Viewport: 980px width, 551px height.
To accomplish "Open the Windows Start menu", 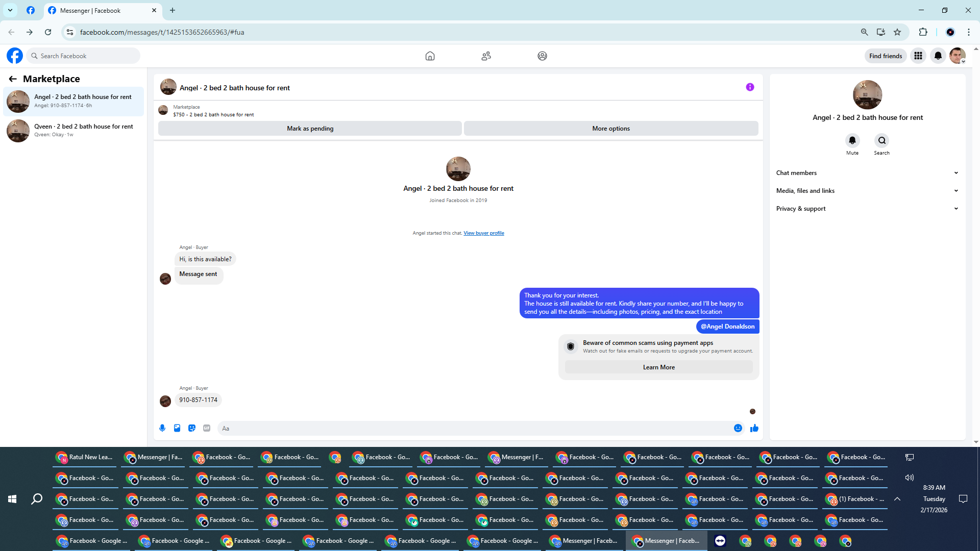I will tap(12, 499).
